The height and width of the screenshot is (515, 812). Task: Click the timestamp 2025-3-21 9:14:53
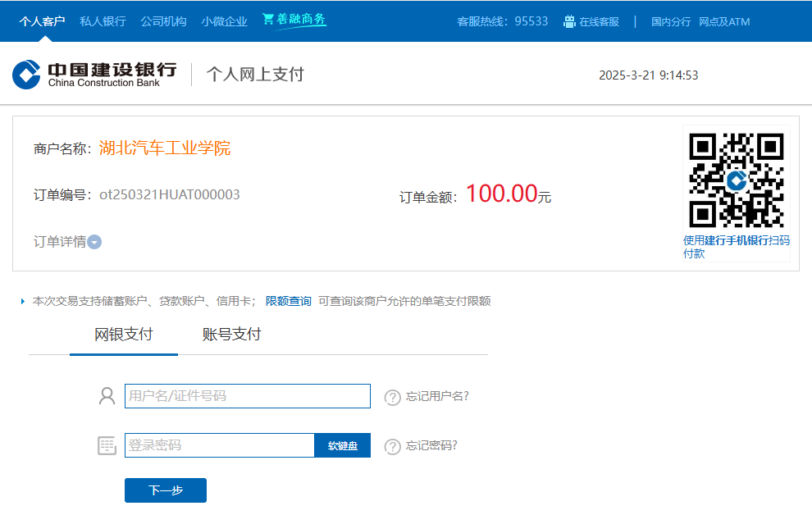point(648,75)
